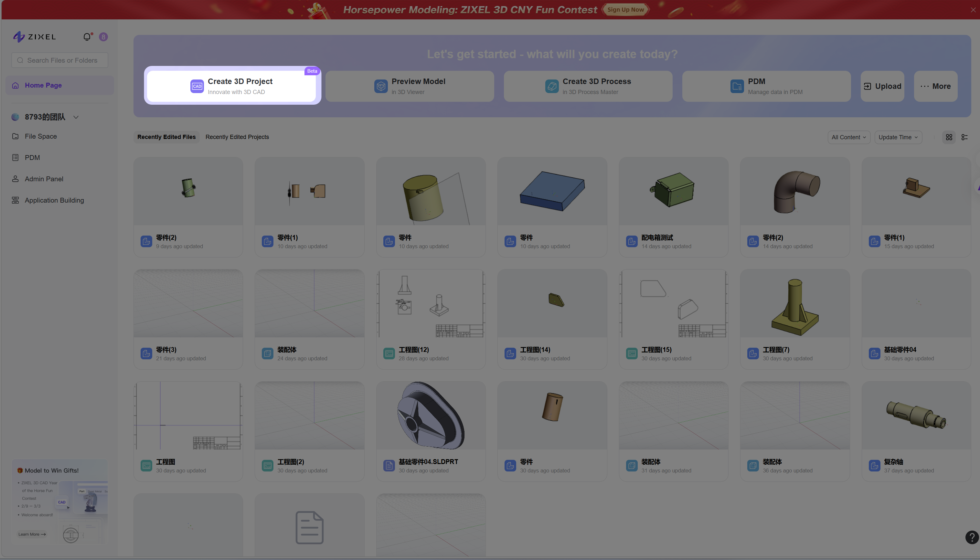Open the help question mark icon

972,537
